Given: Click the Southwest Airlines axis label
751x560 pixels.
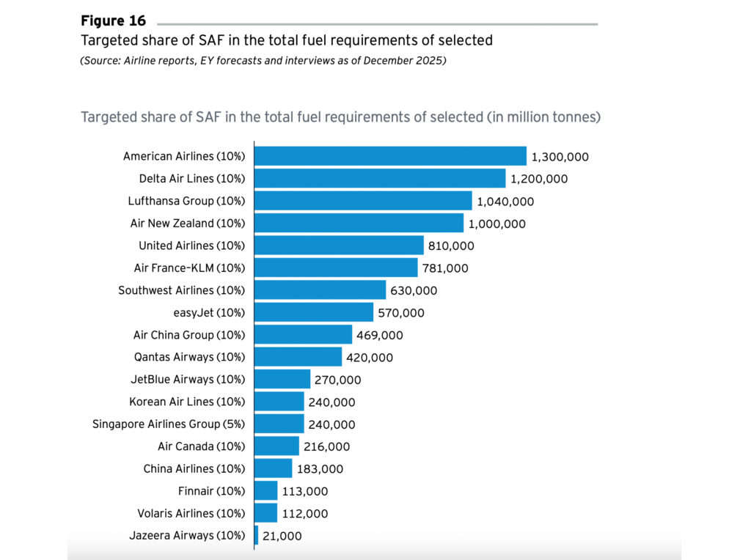Looking at the screenshot, I should coord(182,290).
